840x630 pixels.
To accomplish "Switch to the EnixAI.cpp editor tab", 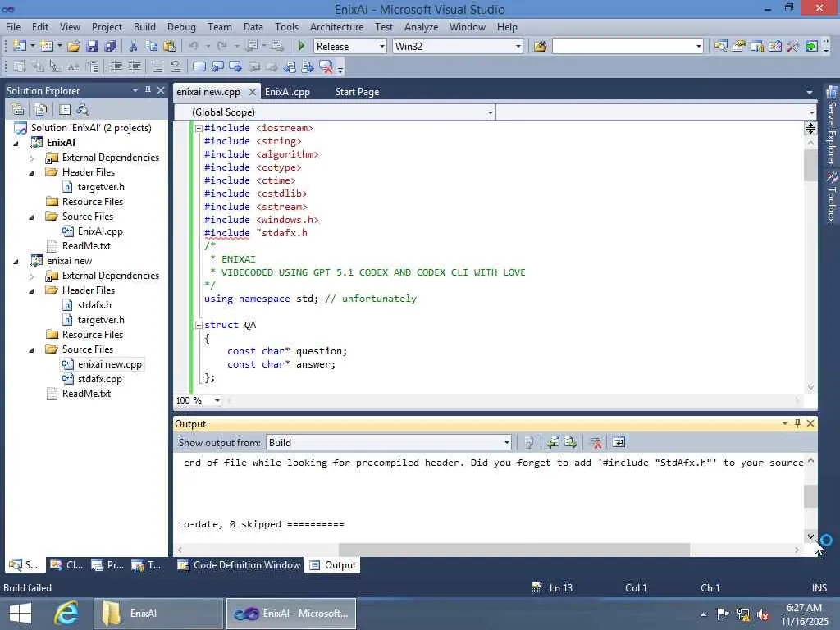I will tap(287, 92).
